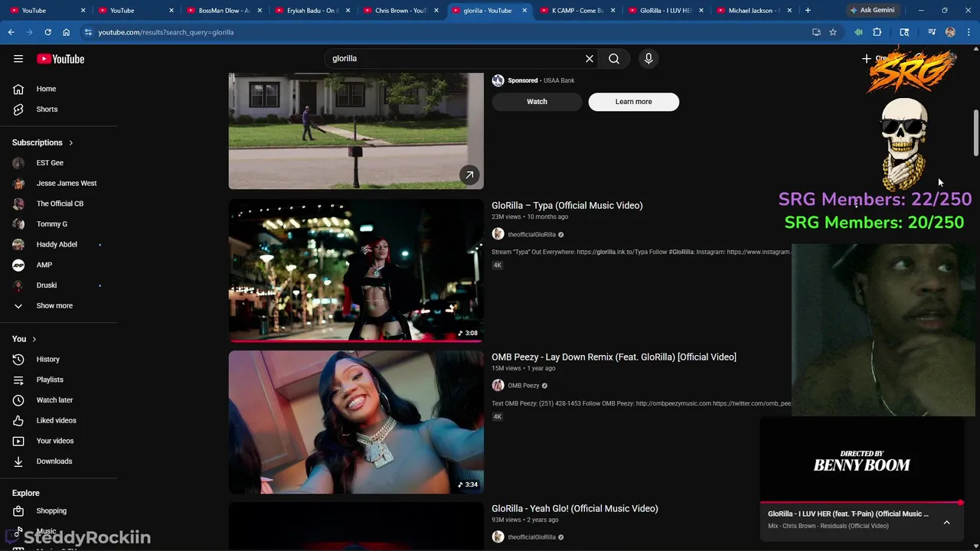Open OMB Peezy channel name link
Image resolution: width=980 pixels, height=551 pixels.
pyautogui.click(x=524, y=386)
